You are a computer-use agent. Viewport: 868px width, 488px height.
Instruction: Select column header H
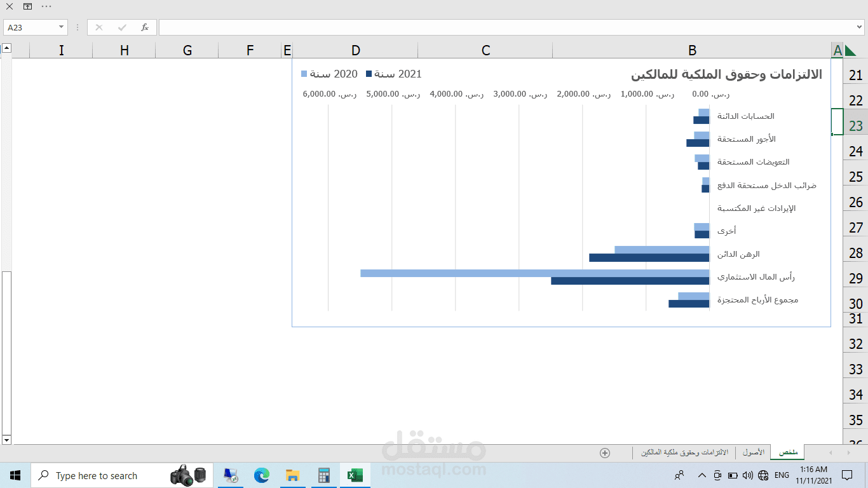(x=124, y=50)
